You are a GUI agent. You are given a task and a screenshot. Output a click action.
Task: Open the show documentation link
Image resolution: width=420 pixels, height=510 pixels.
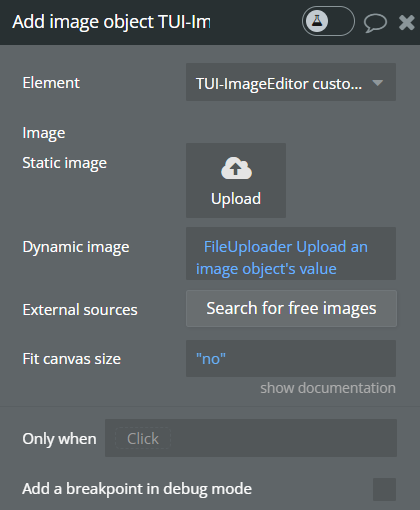coord(328,388)
